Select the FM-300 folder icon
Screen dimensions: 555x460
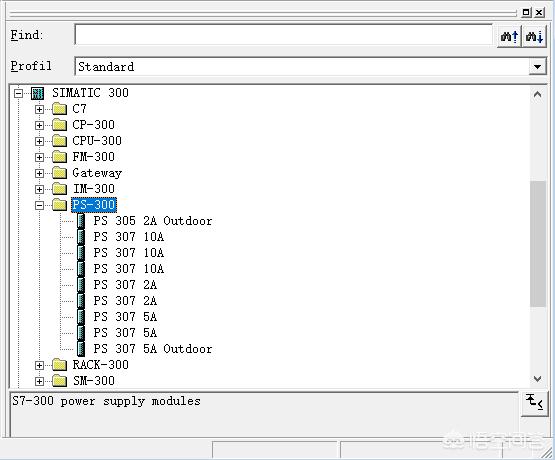tap(59, 157)
